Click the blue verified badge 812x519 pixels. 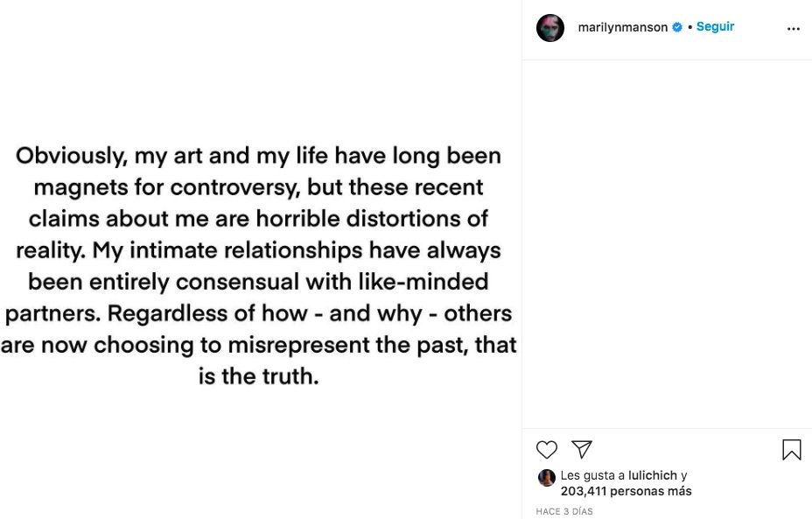coord(676,28)
